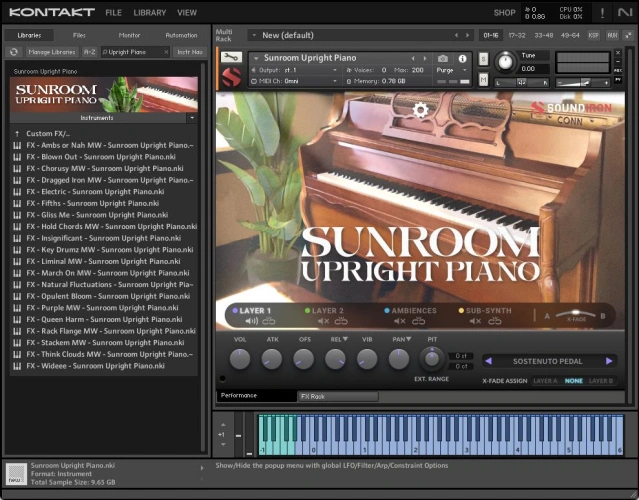Click the Layer 2 link icon

[340, 321]
